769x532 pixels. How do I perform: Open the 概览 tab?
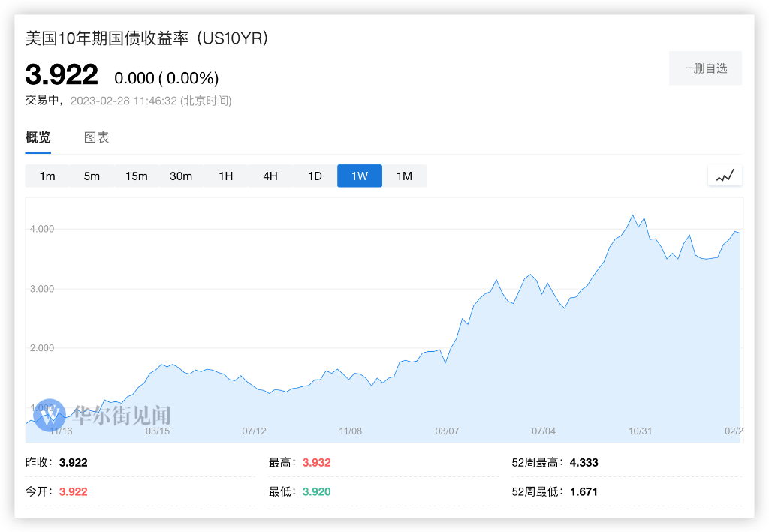click(x=38, y=137)
